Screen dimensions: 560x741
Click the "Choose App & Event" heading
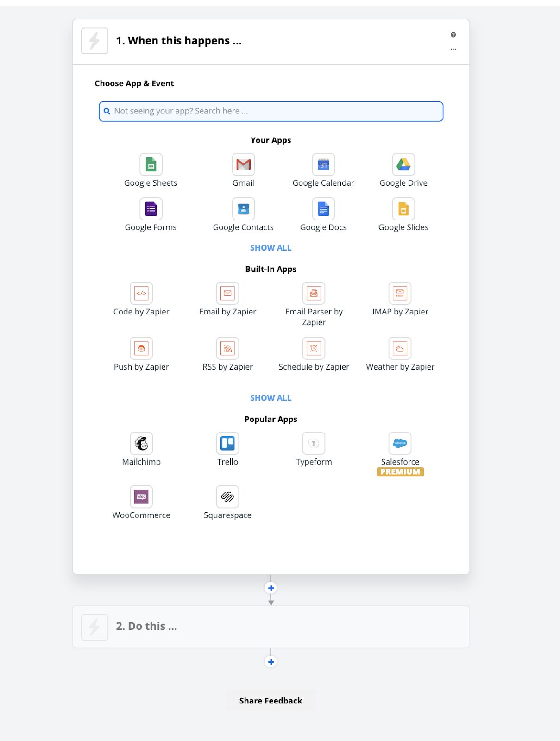point(134,83)
